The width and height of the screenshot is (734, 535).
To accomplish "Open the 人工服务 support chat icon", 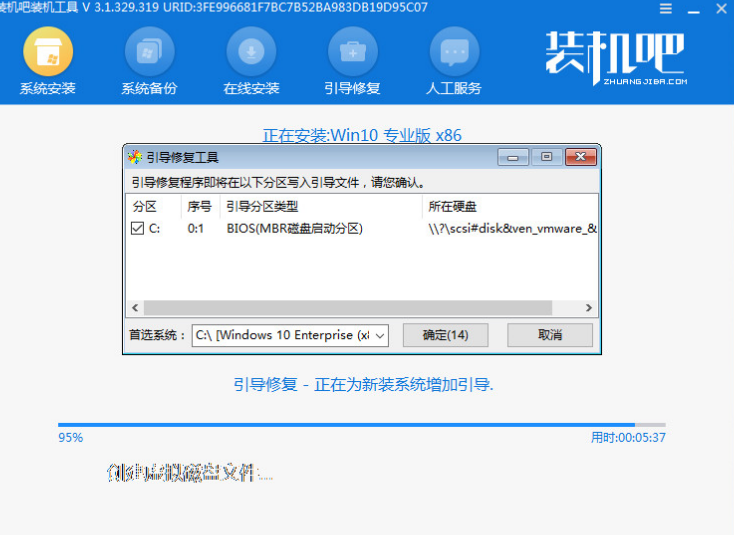I will click(454, 51).
